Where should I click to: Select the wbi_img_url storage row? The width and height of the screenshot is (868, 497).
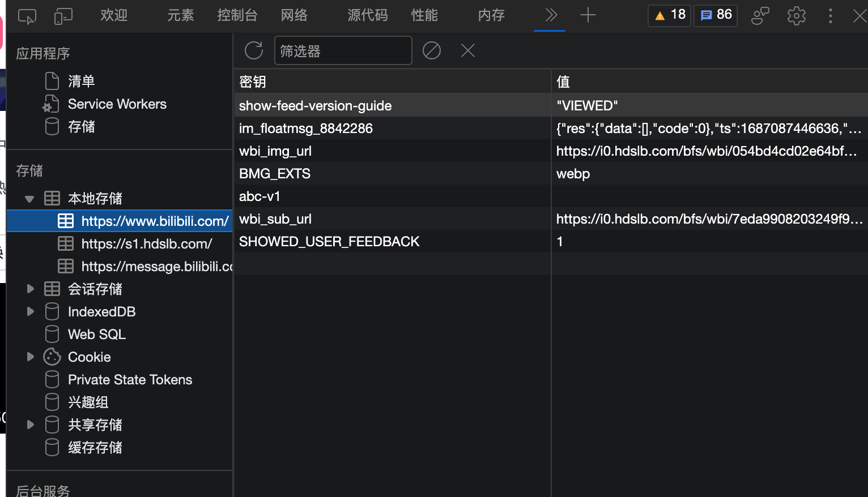[x=275, y=151]
